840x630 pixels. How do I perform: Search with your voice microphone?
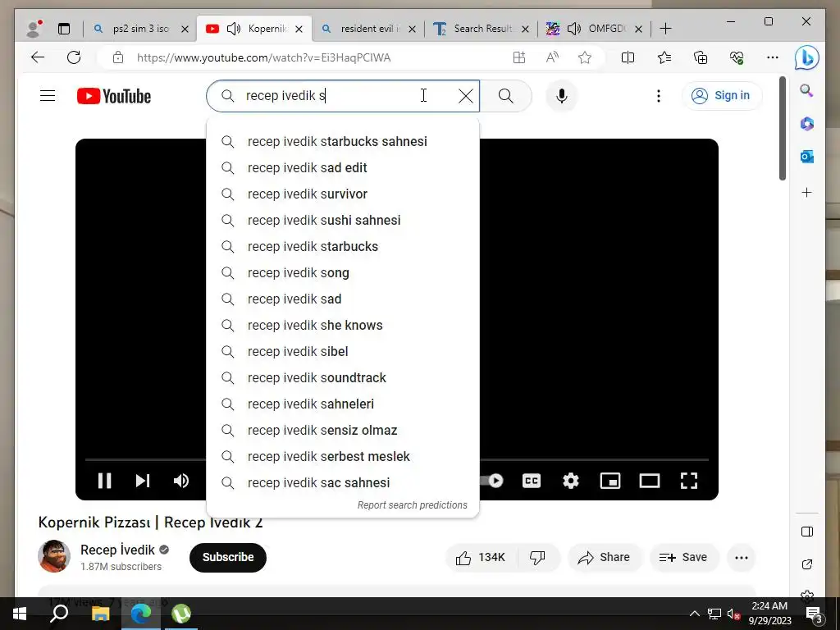561,96
